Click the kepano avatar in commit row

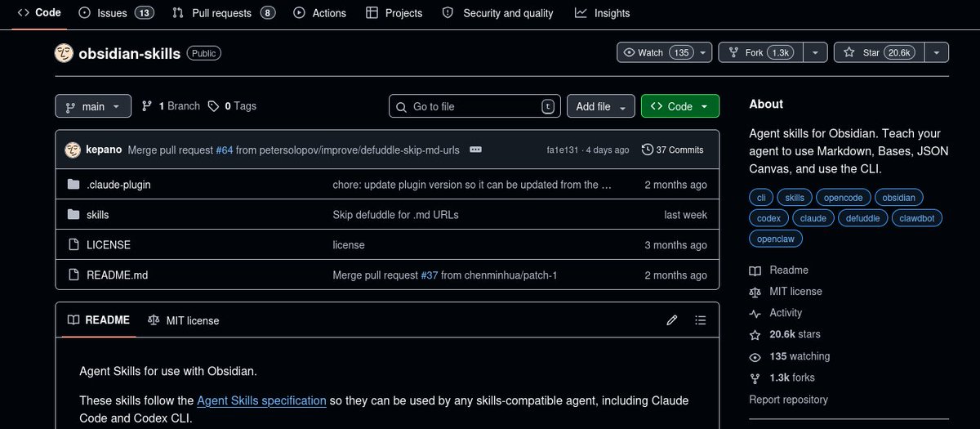pyautogui.click(x=72, y=150)
